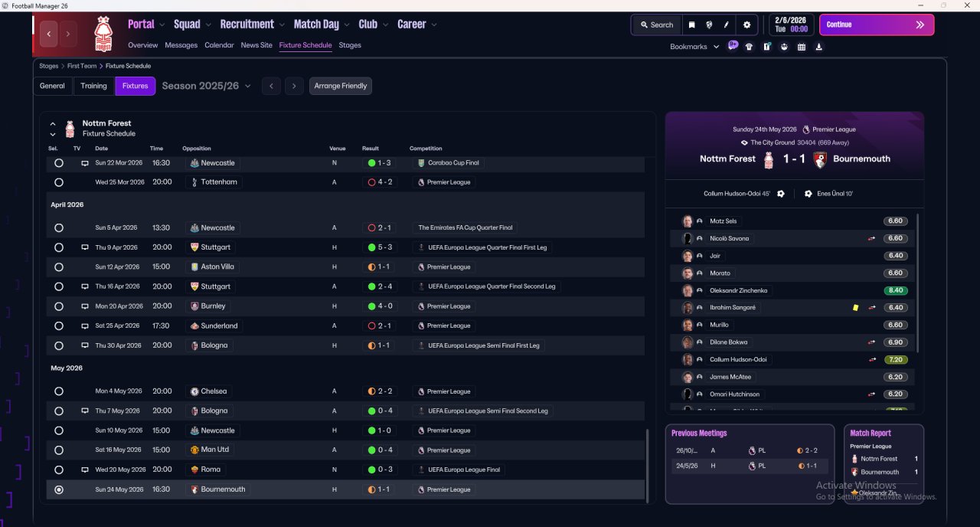
Task: Select the Sunderland fixture radio button
Action: (x=59, y=326)
